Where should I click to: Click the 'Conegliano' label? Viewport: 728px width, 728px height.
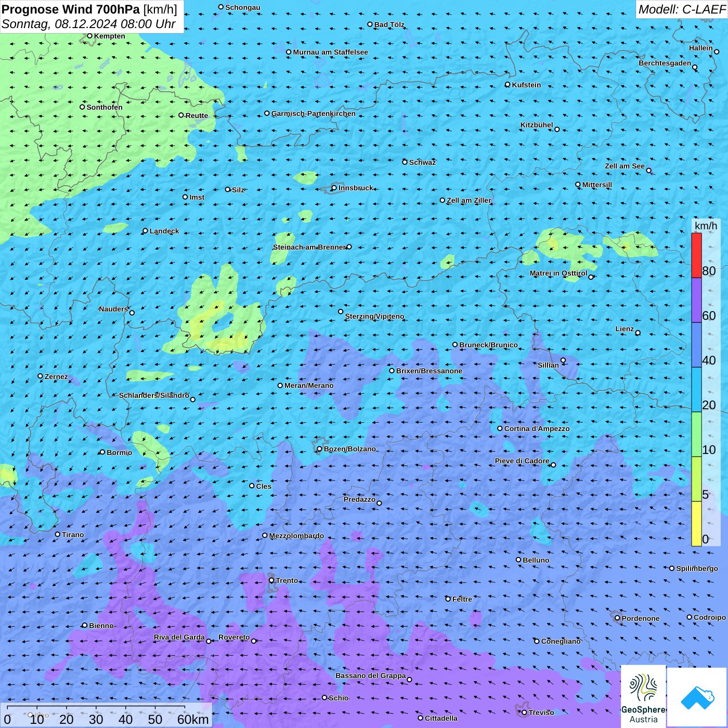click(x=561, y=641)
